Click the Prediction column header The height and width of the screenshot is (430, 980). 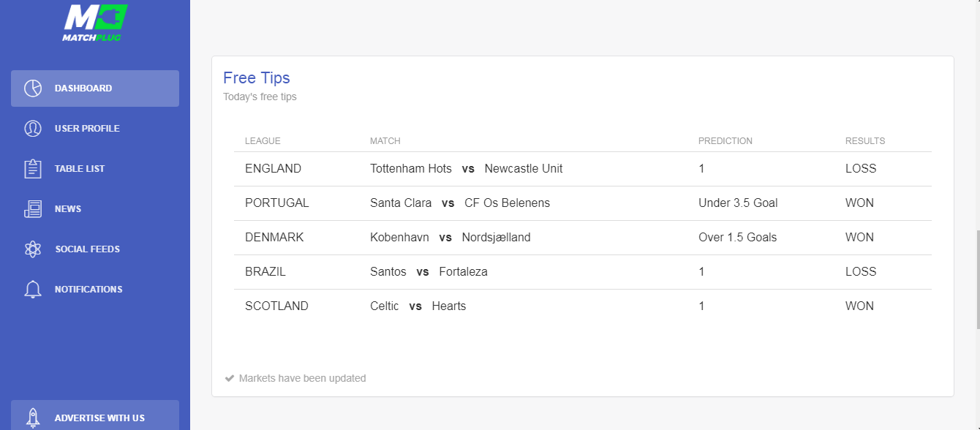coord(725,141)
